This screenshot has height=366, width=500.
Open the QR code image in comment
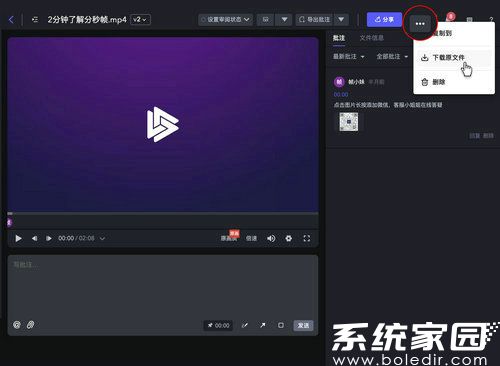tap(349, 122)
